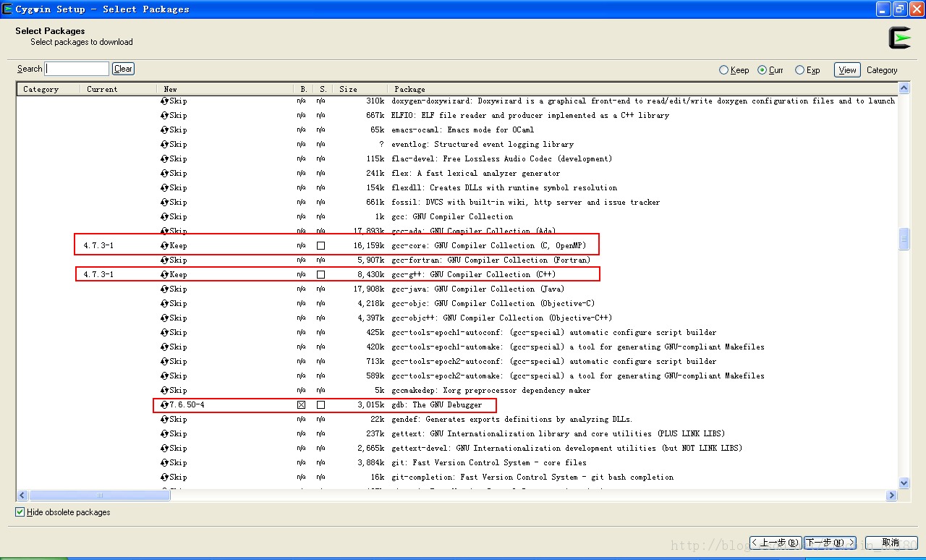The height and width of the screenshot is (560, 926).
Task: Click the horizontal scrollbar right arrow
Action: click(x=891, y=496)
